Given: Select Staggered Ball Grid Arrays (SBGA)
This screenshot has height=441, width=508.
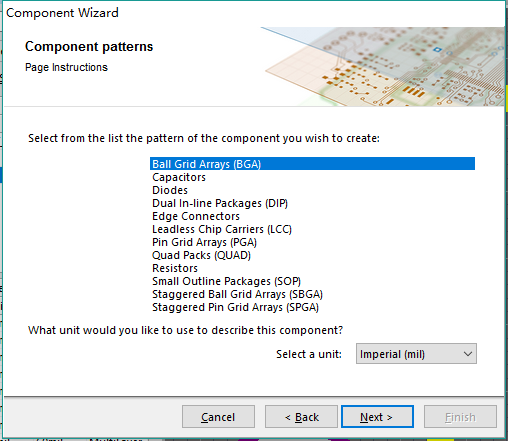Looking at the screenshot, I should (x=312, y=294).
